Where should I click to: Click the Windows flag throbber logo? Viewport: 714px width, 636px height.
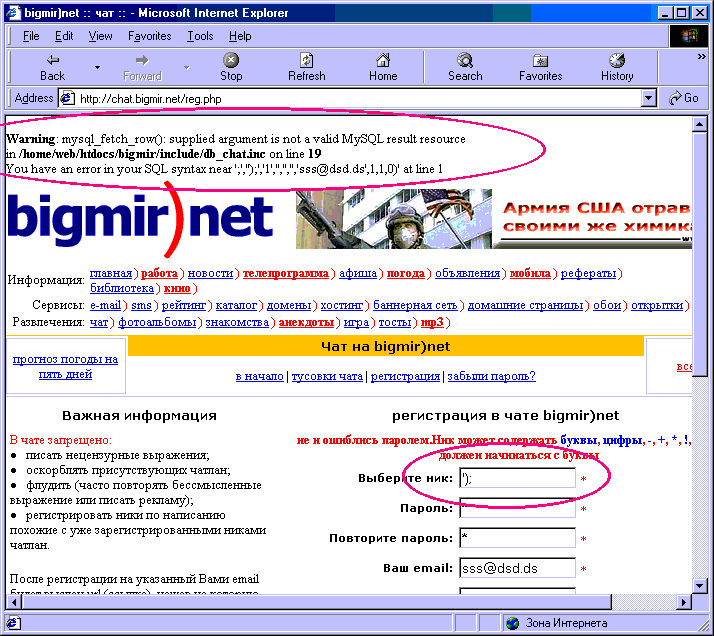[689, 36]
